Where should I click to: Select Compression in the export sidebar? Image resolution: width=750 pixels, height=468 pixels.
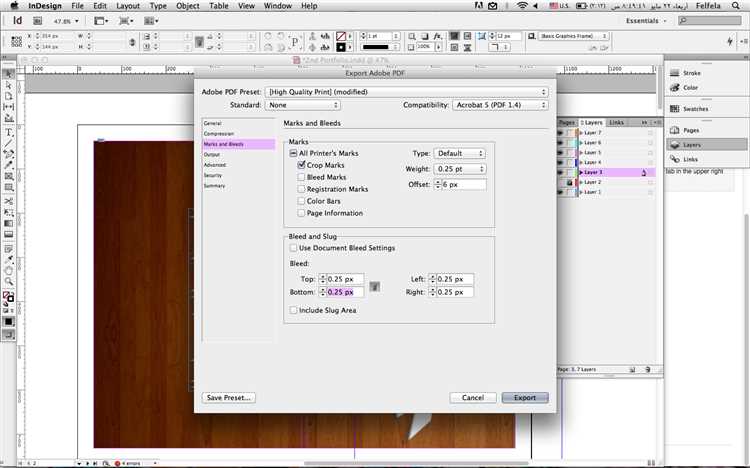[x=219, y=134]
